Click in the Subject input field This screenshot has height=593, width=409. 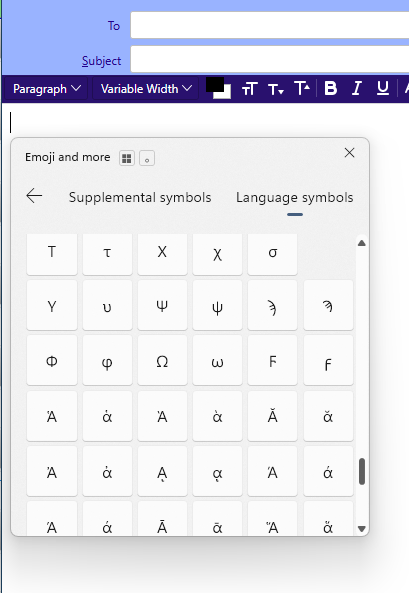(x=270, y=59)
